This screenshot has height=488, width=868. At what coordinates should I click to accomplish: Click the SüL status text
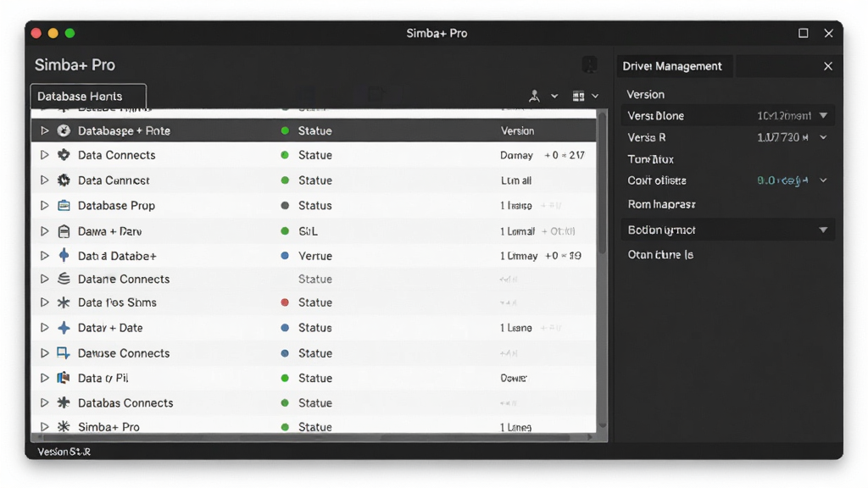pos(308,231)
